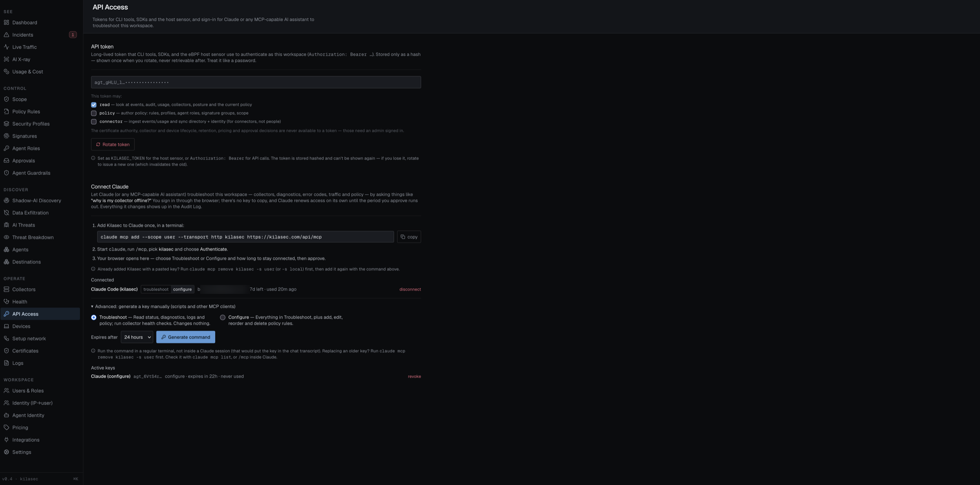Open Dashboard via its sidebar icon
The image size is (980, 485).
point(7,22)
